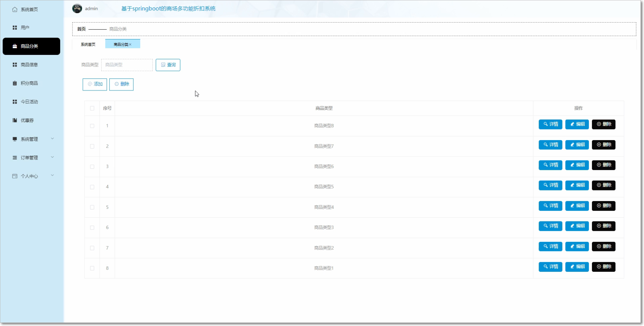Click the 优惠券 icon in sidebar
644x326 pixels.
click(15, 120)
